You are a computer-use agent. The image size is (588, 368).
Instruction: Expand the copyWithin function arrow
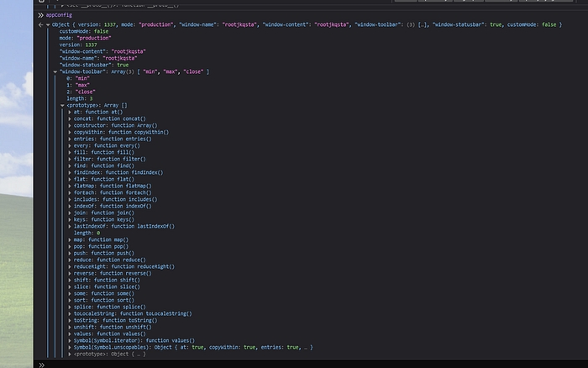coord(70,132)
